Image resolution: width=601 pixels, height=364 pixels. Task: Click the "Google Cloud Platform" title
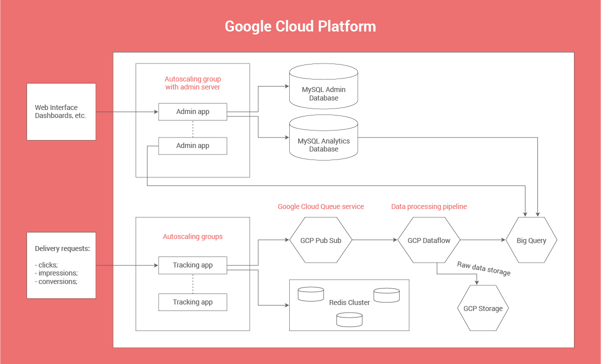pos(300,26)
